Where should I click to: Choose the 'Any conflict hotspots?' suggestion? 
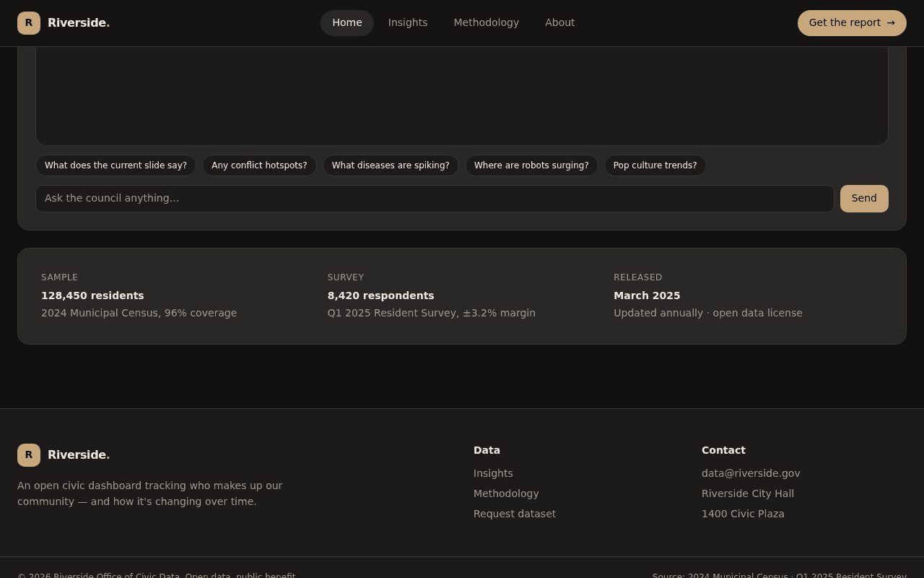[259, 165]
